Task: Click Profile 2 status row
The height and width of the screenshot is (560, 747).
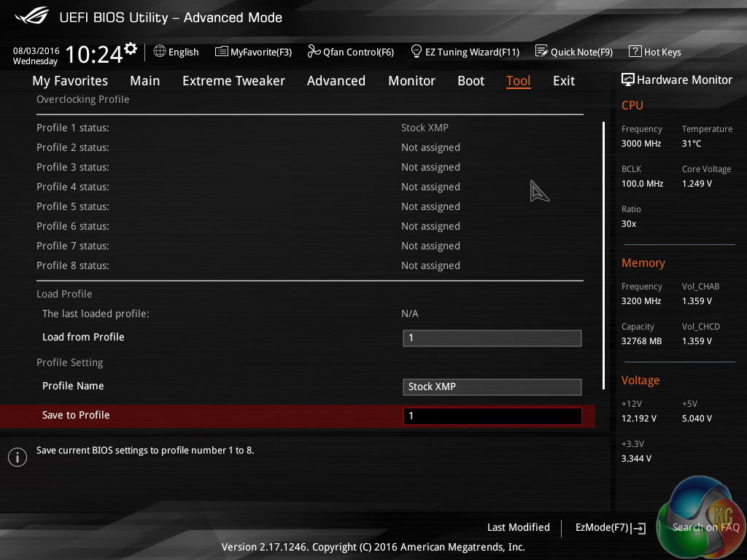Action: 309,147
